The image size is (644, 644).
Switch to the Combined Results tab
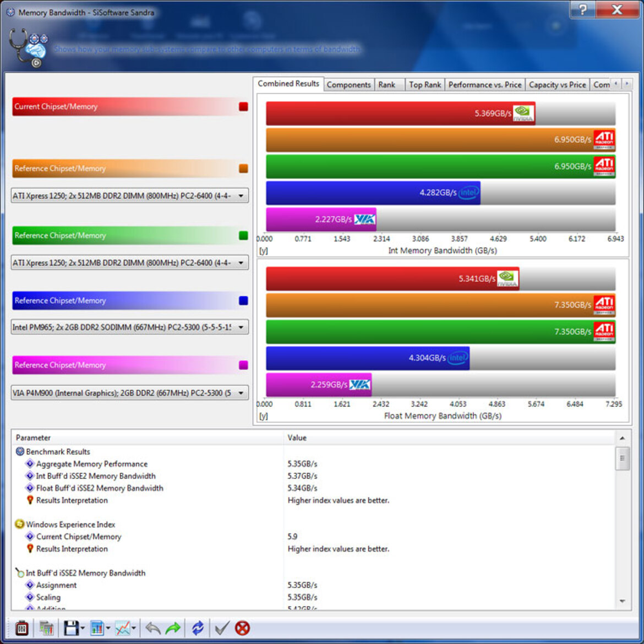pos(288,83)
